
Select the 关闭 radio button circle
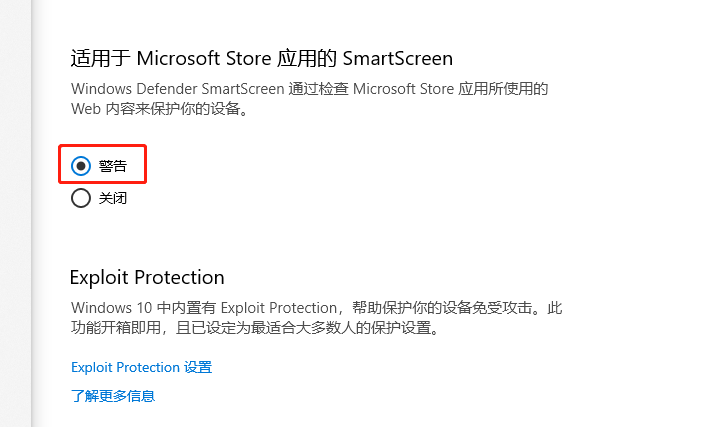(x=81, y=198)
